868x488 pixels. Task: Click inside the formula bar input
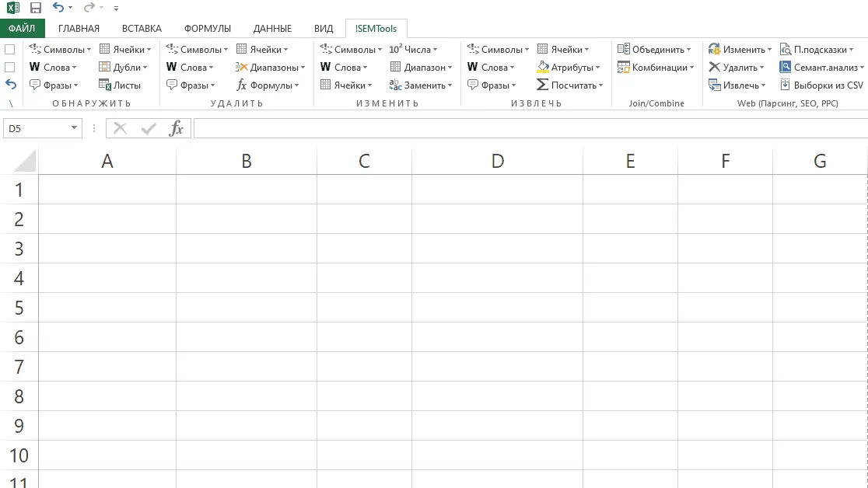[531, 128]
